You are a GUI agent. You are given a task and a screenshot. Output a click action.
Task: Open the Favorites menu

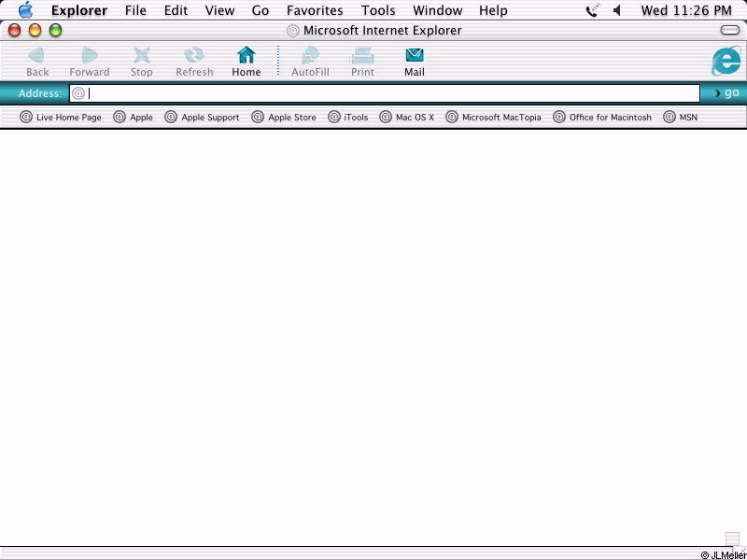315,10
